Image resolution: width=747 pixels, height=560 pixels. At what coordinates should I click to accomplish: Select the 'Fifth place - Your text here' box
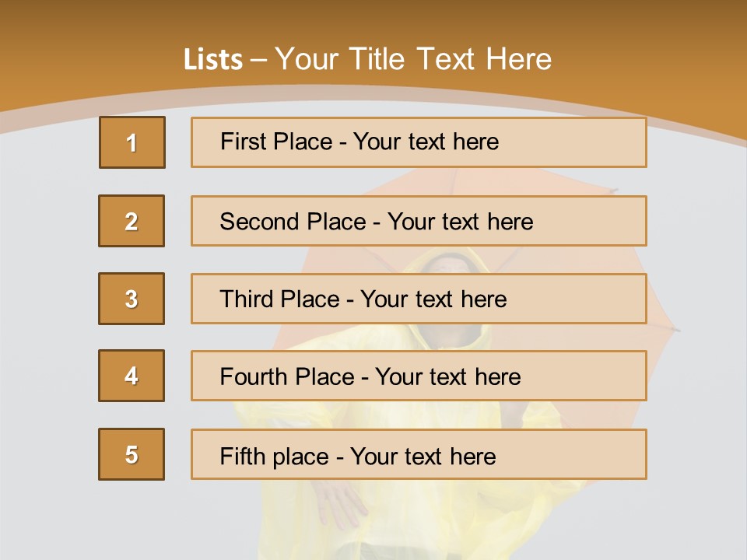(419, 454)
